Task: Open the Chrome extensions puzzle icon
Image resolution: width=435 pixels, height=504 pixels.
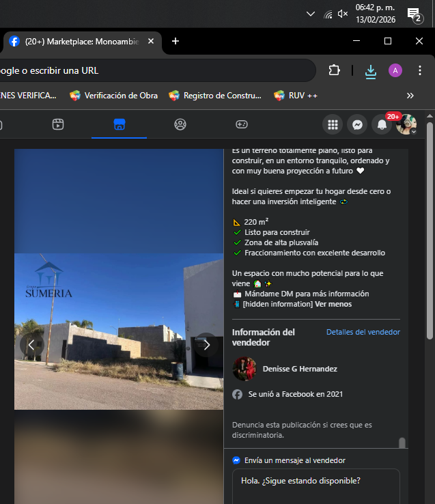Action: (335, 70)
